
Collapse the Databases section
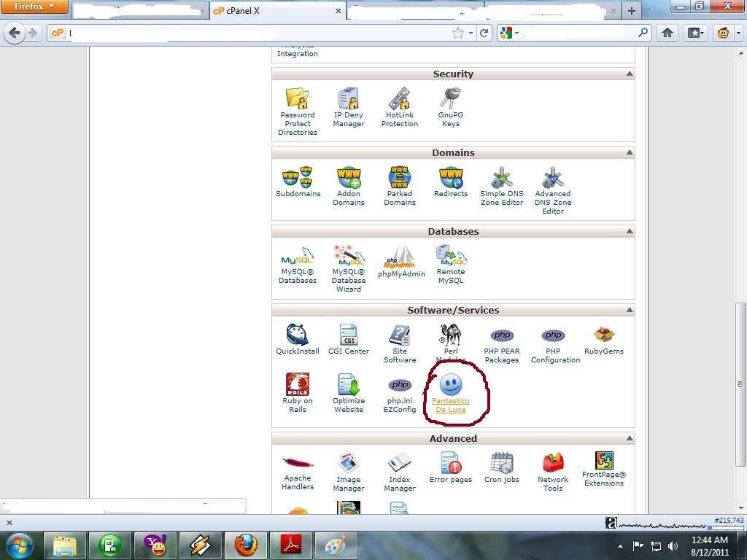[x=630, y=231]
